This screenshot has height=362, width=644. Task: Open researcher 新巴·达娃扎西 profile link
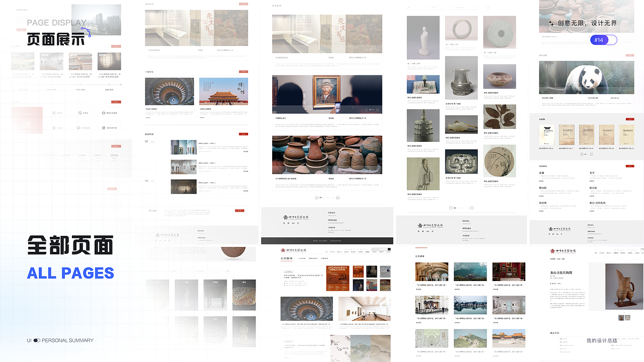pyautogui.click(x=598, y=203)
